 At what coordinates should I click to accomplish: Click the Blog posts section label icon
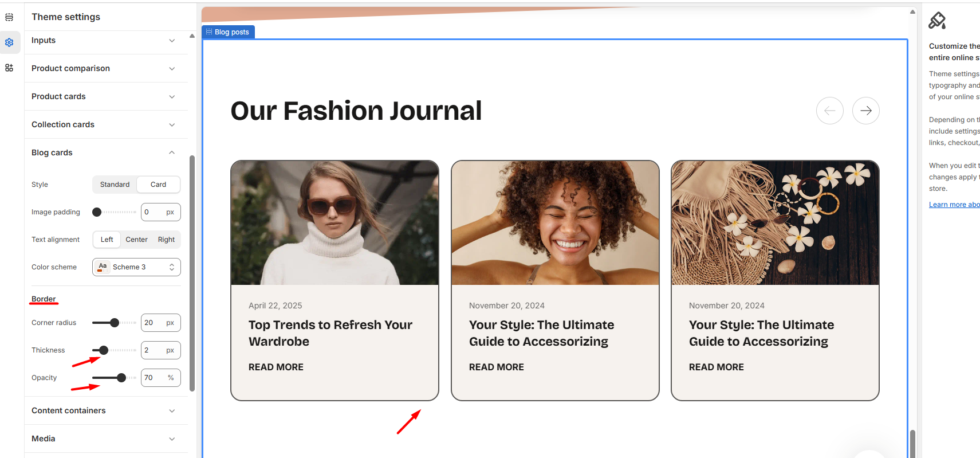[209, 32]
